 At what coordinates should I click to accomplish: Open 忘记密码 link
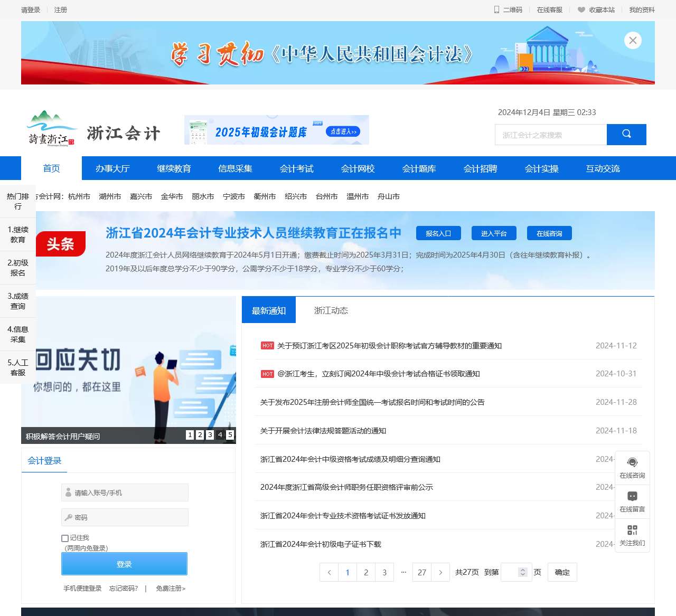coord(124,588)
